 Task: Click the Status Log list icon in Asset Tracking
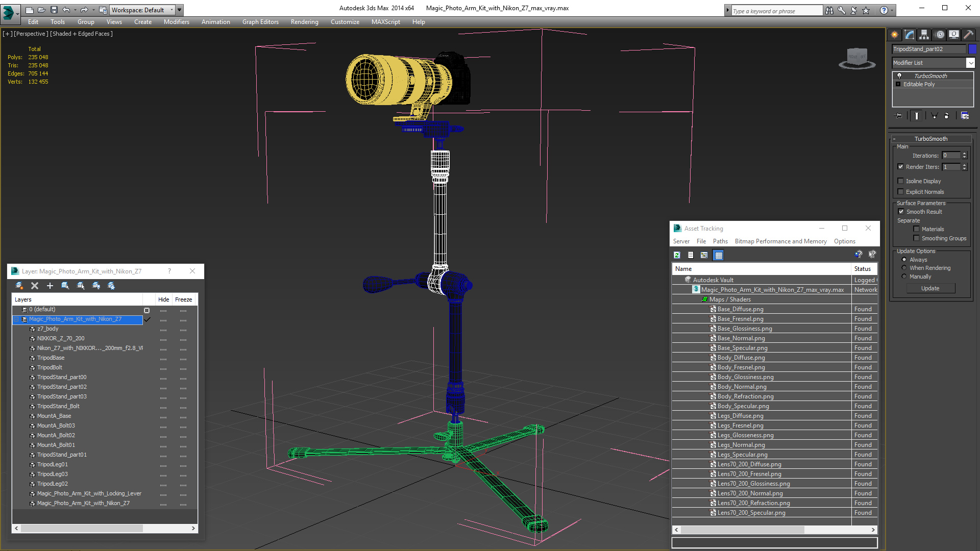click(x=691, y=255)
